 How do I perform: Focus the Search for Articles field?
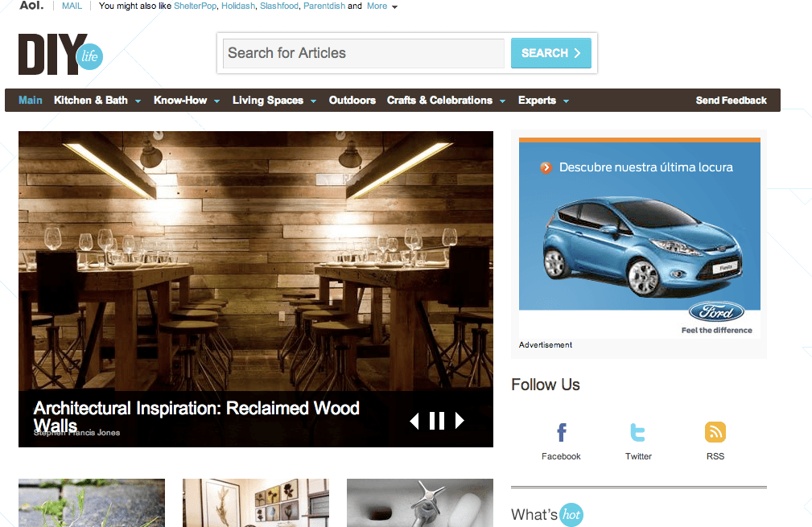coord(363,53)
